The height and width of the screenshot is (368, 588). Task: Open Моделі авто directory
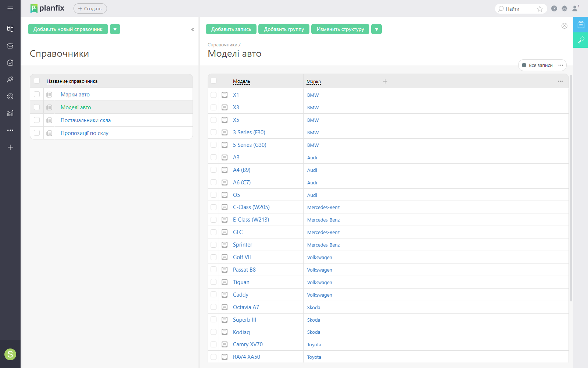76,107
